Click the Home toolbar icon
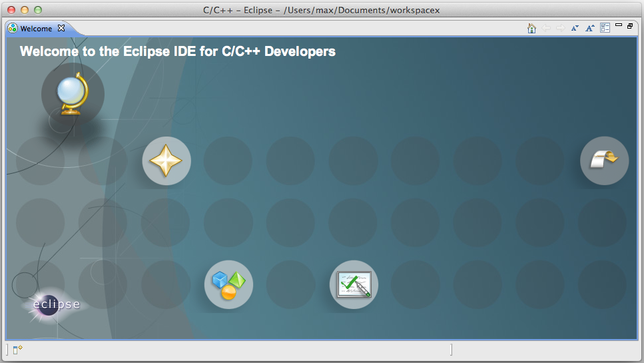 point(531,28)
